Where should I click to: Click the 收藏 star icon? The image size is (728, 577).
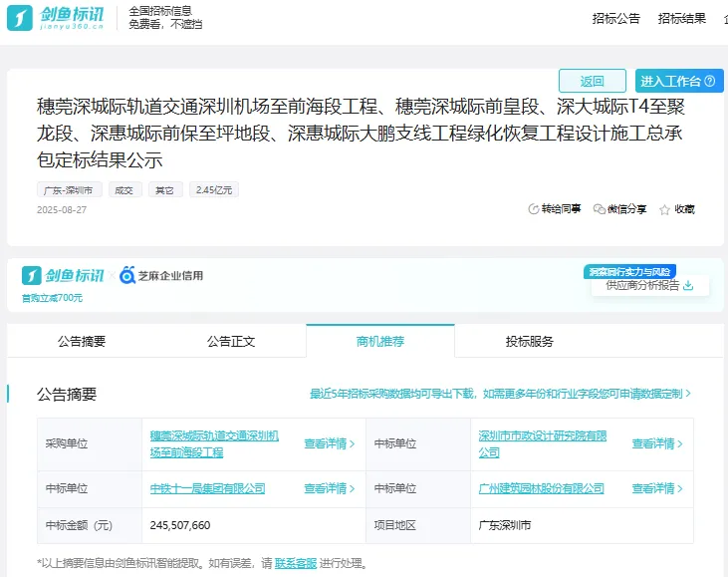tap(664, 209)
